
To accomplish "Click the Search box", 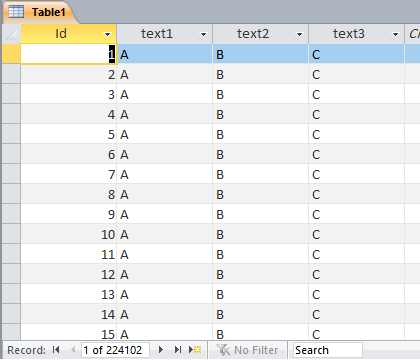I will click(328, 350).
